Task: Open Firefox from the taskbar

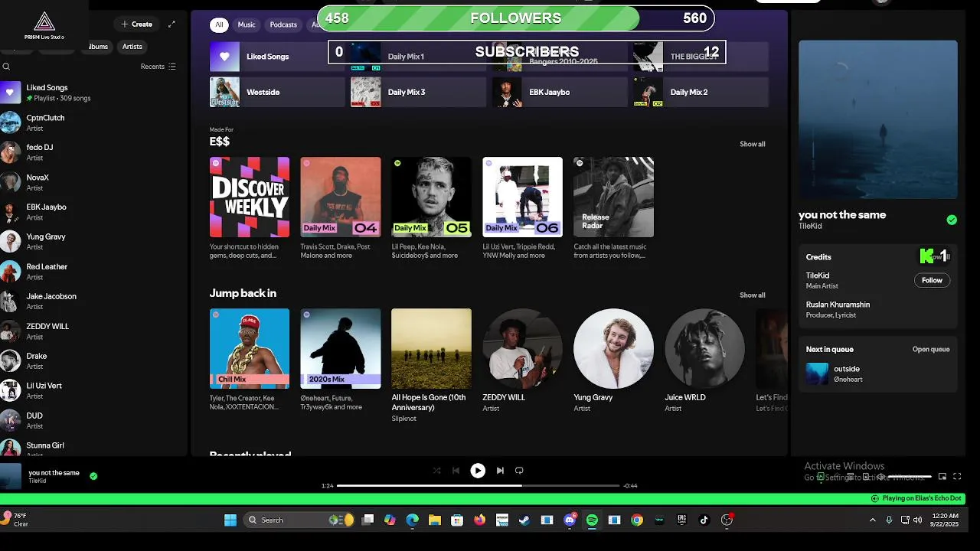Action: pos(479,520)
